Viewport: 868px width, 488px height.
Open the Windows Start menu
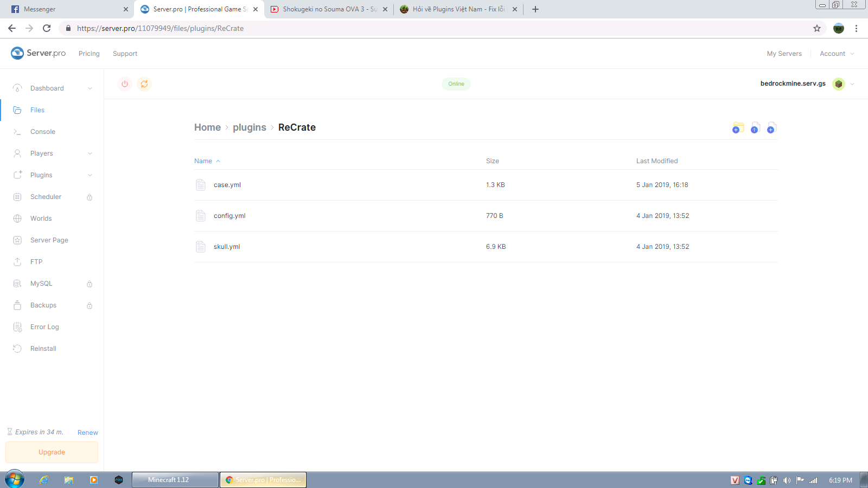click(15, 480)
